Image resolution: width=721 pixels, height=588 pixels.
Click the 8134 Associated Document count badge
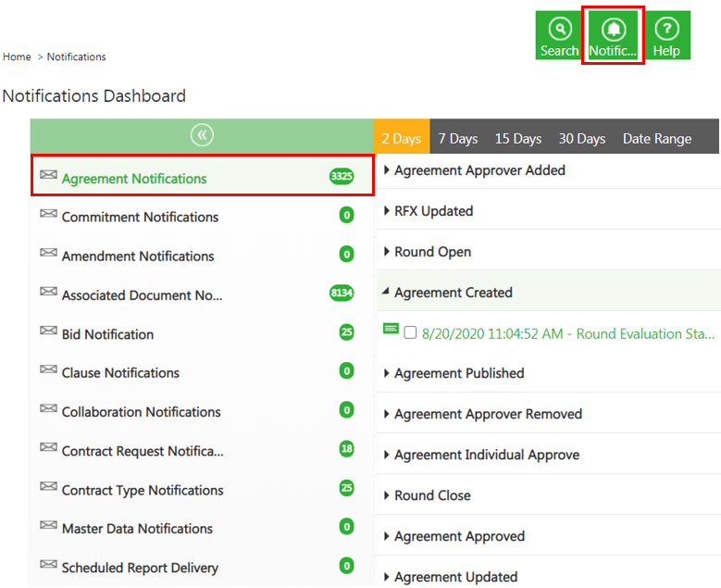point(342,294)
